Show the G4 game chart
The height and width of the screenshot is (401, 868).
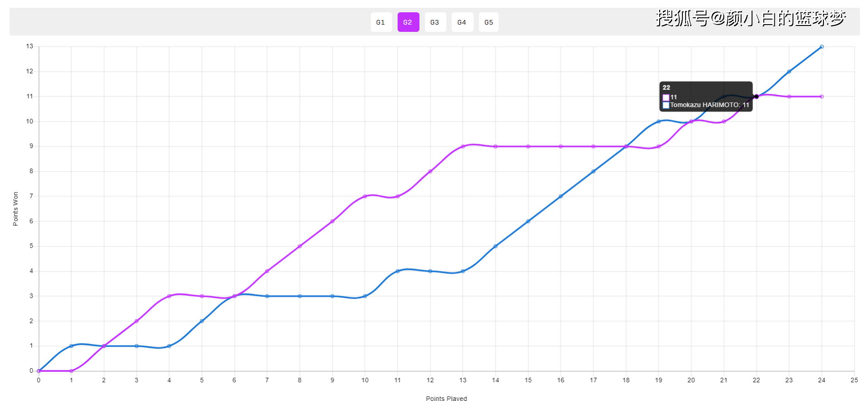tap(462, 22)
